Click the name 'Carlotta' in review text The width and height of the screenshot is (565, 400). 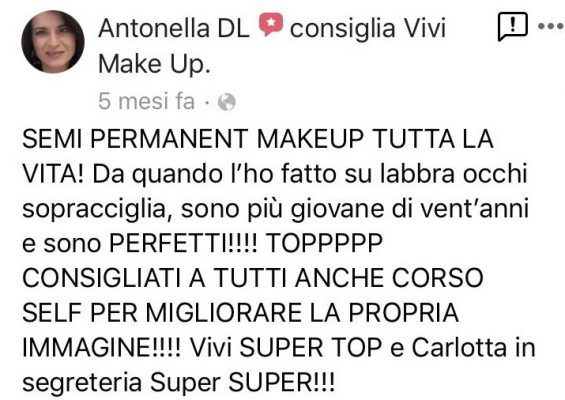[459, 347]
